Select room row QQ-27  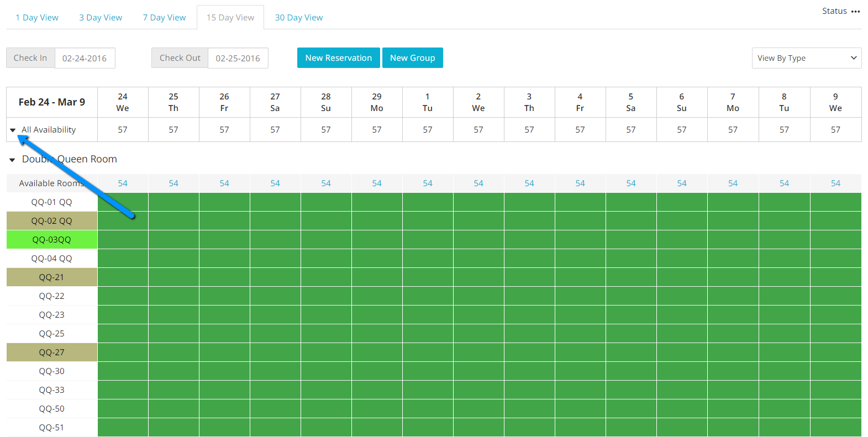pos(52,352)
